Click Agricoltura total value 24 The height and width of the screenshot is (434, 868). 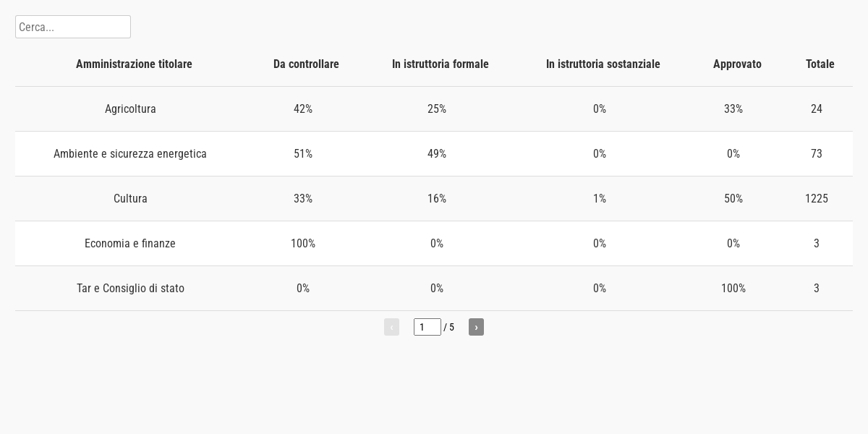tap(816, 109)
